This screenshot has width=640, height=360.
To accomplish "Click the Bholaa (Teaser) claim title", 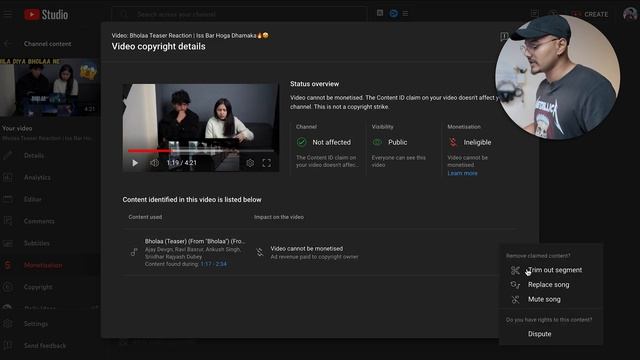I will coord(195,241).
